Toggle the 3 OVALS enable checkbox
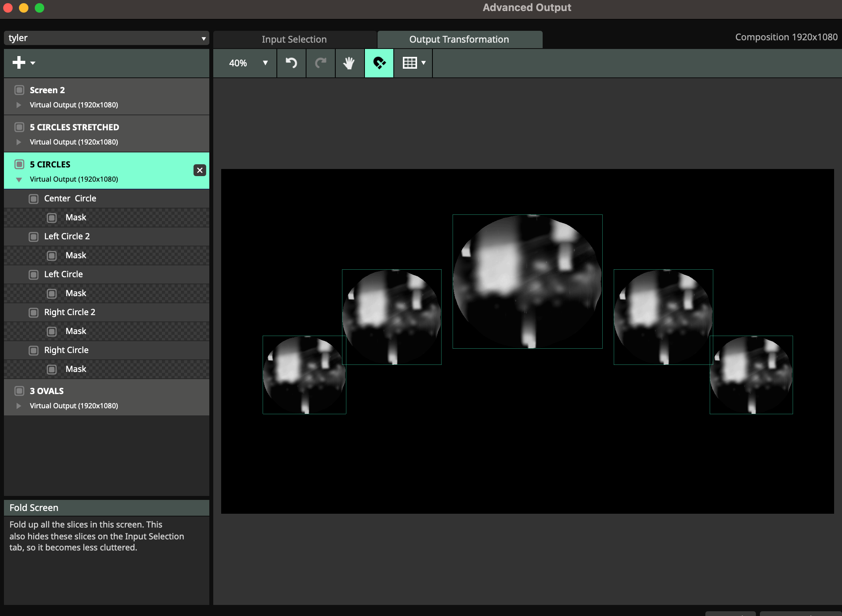Viewport: 842px width, 616px height. (x=19, y=391)
